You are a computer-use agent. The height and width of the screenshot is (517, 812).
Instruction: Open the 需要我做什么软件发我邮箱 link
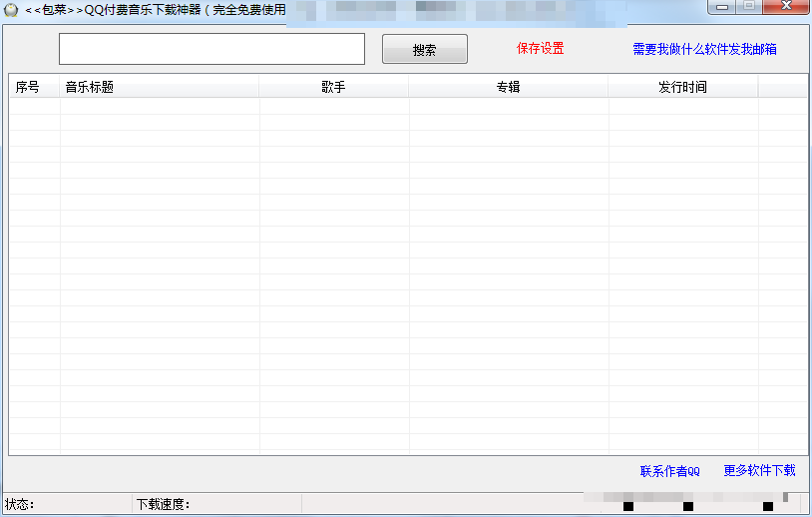(x=704, y=49)
